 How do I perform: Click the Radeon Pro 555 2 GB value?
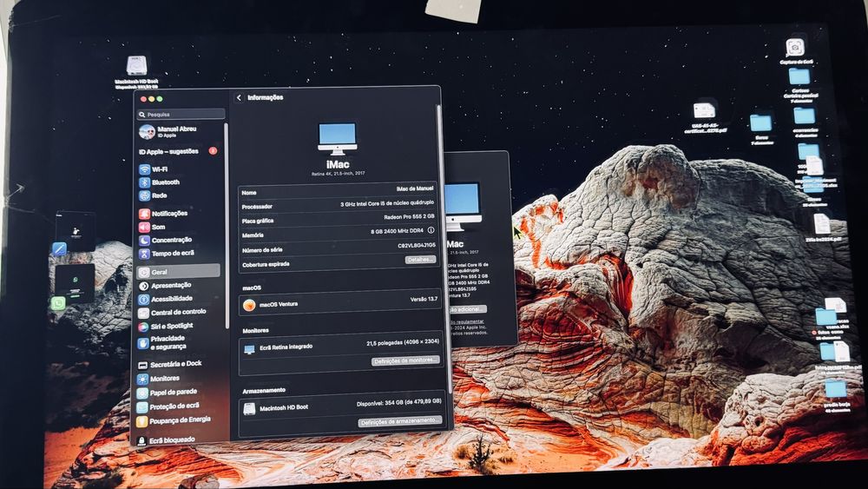tap(409, 216)
